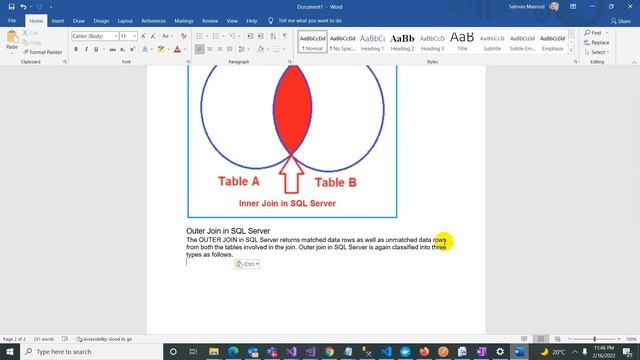Toggle bold formatting
This screenshot has width=640, height=360.
(76, 49)
